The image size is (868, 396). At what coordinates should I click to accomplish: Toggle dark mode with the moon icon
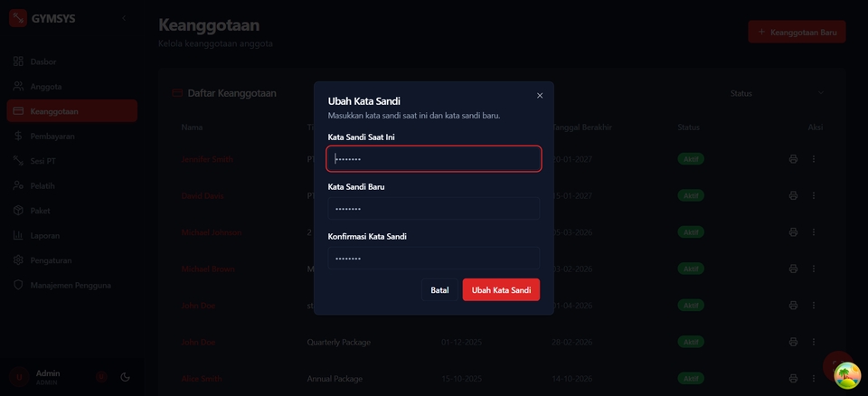tap(125, 377)
